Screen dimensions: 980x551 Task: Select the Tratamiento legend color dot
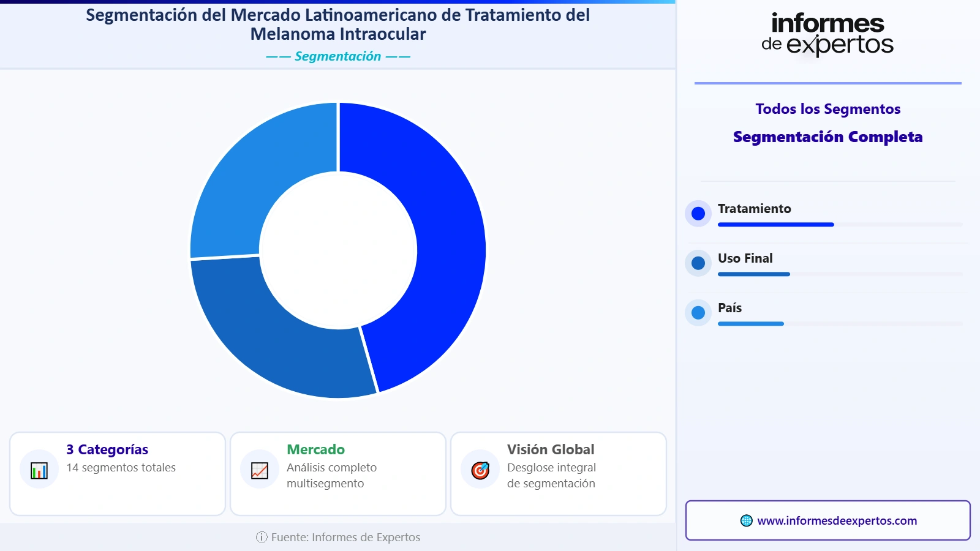point(698,214)
